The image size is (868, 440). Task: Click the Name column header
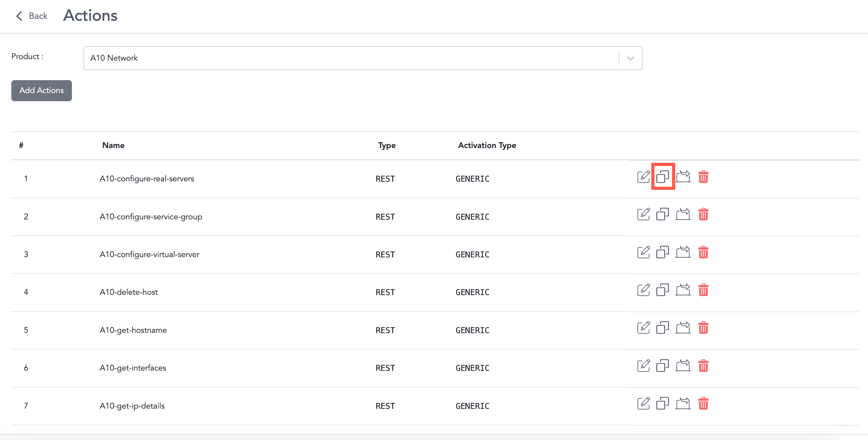click(113, 145)
